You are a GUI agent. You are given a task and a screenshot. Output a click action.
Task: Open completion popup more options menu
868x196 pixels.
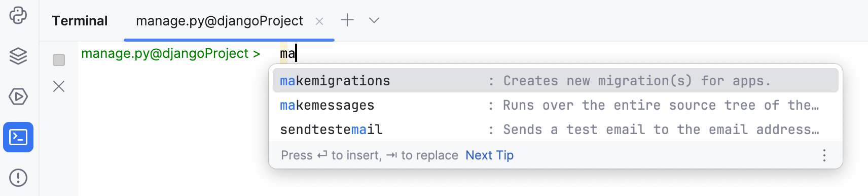point(824,155)
